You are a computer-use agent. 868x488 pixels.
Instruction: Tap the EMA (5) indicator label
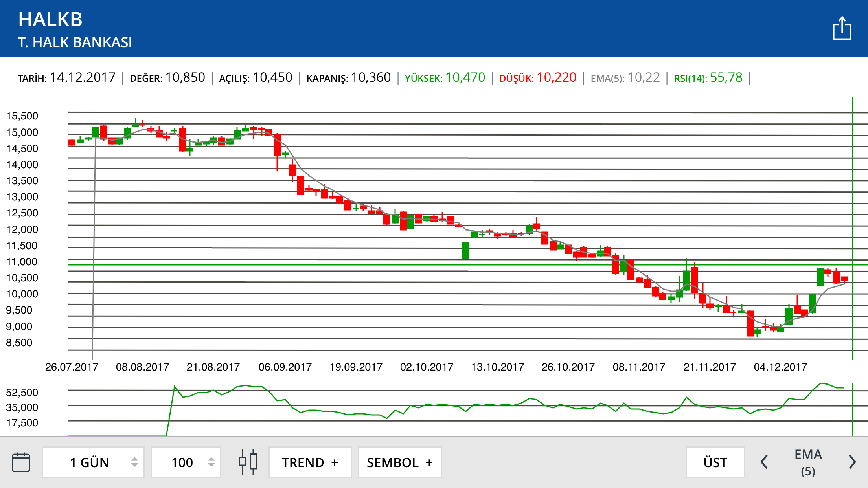[x=808, y=462]
